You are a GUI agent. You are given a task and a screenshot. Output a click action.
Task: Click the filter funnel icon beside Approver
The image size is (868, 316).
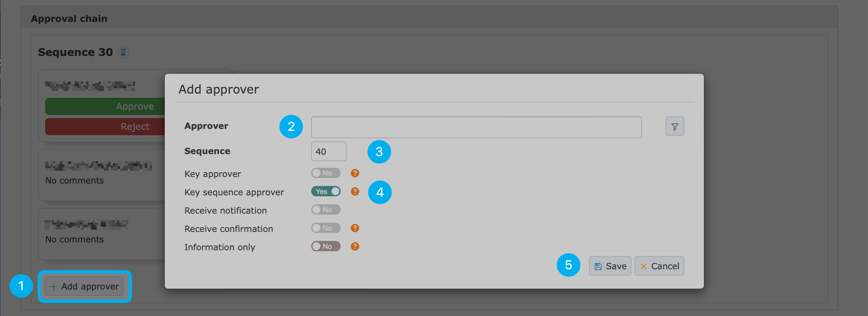click(x=674, y=127)
